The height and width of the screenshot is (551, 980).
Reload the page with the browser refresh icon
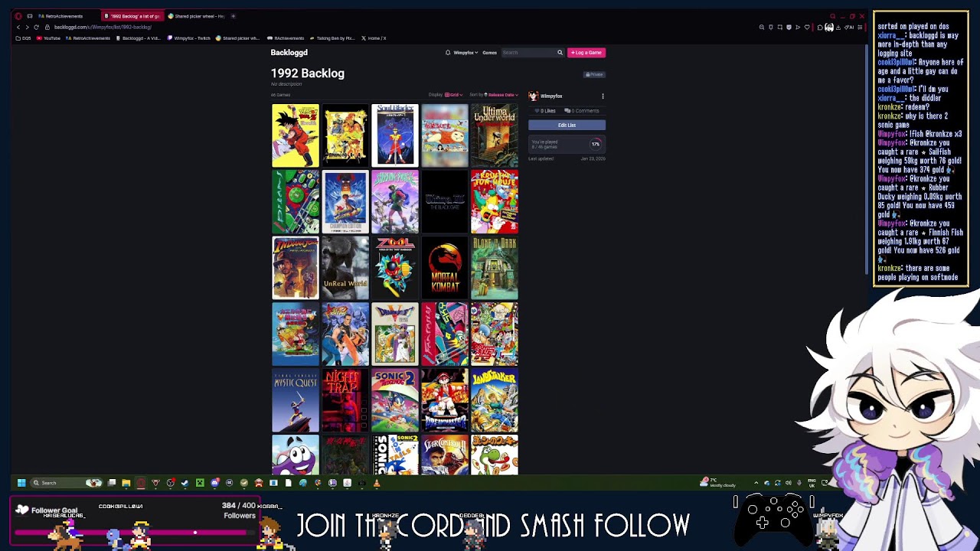tap(36, 28)
